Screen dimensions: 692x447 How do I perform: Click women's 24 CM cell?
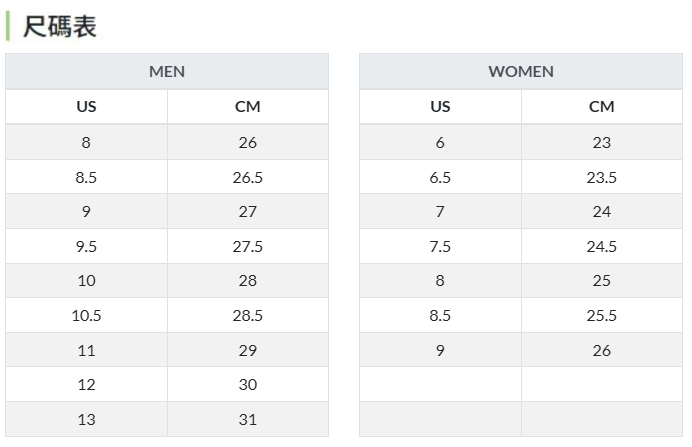602,212
